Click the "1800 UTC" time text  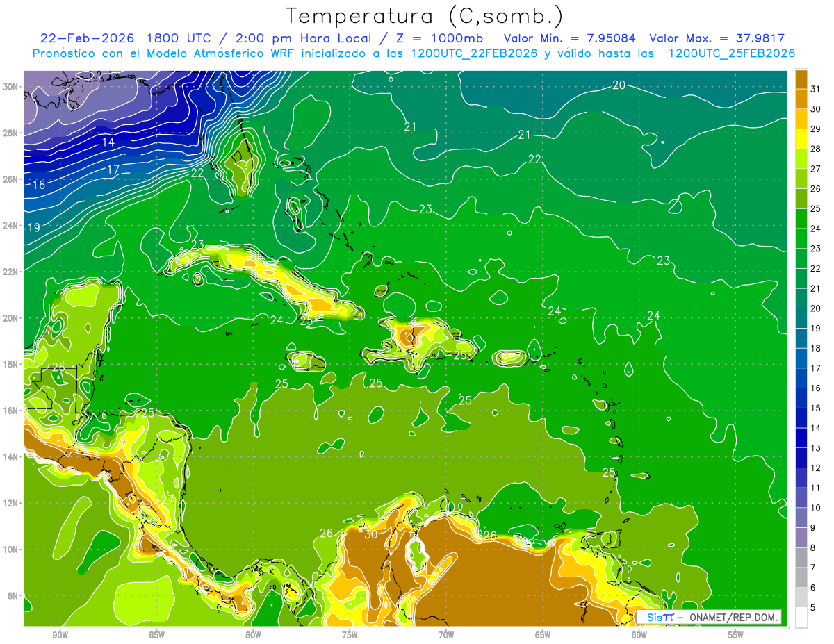coord(180,38)
